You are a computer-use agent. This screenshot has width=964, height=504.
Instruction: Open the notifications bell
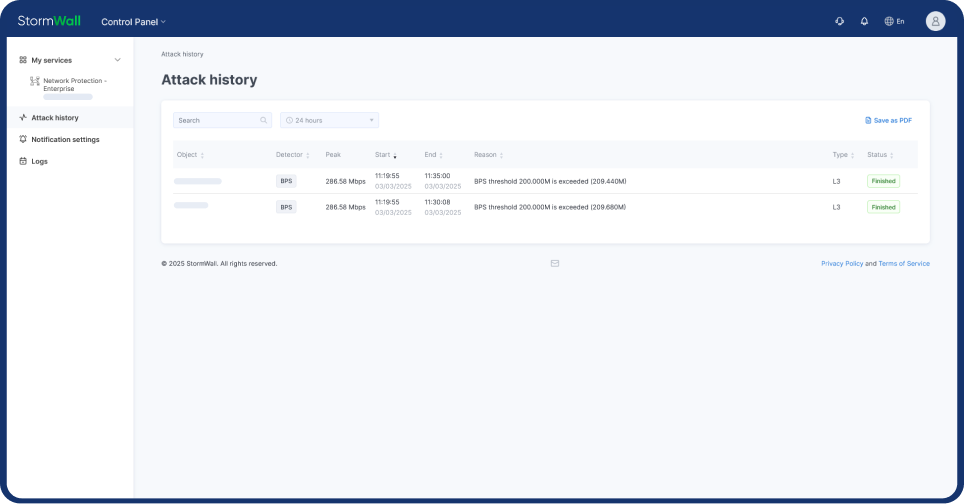click(864, 21)
